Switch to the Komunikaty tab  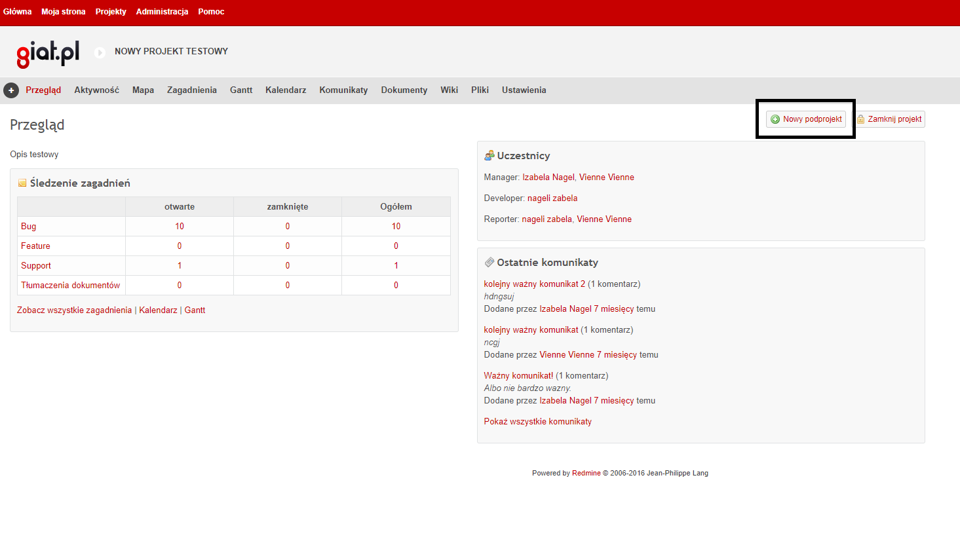click(343, 90)
